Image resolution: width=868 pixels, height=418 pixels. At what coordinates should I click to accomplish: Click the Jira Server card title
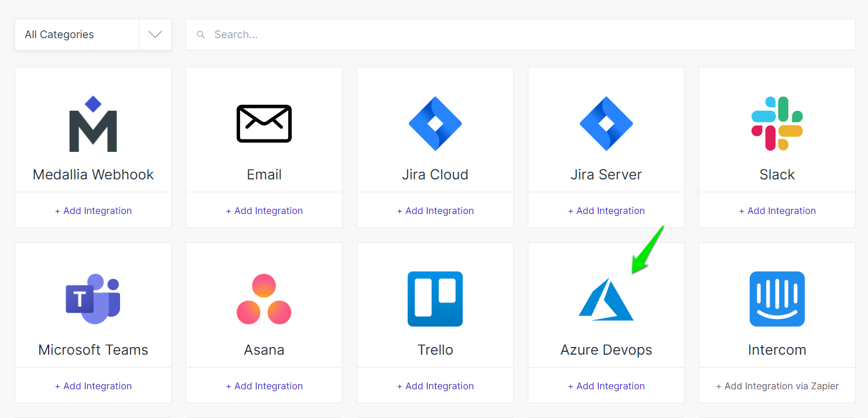point(606,175)
